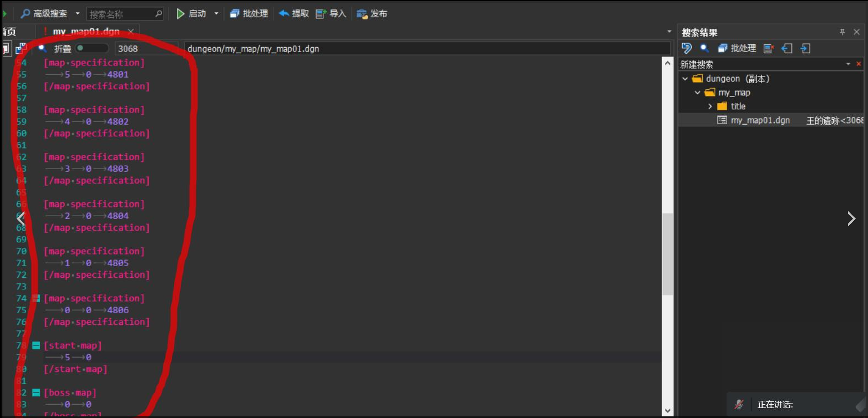Collapse the [map specification] fold marker on line 74
Image resolution: width=868 pixels, height=418 pixels.
click(x=36, y=298)
